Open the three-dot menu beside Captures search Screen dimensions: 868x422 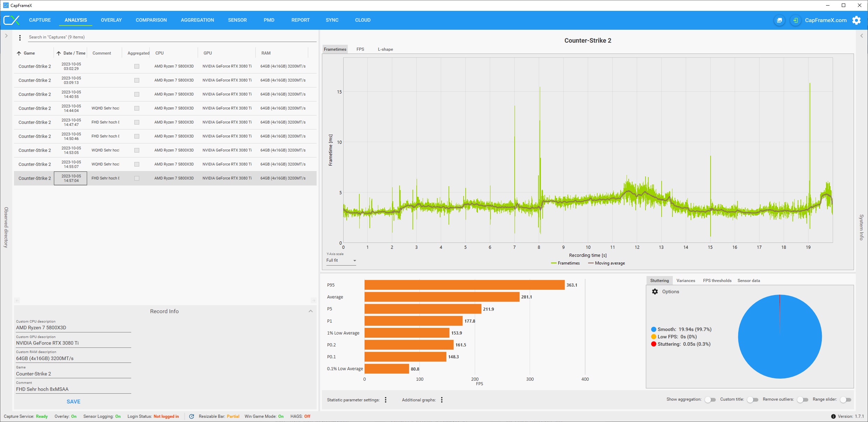(x=20, y=37)
